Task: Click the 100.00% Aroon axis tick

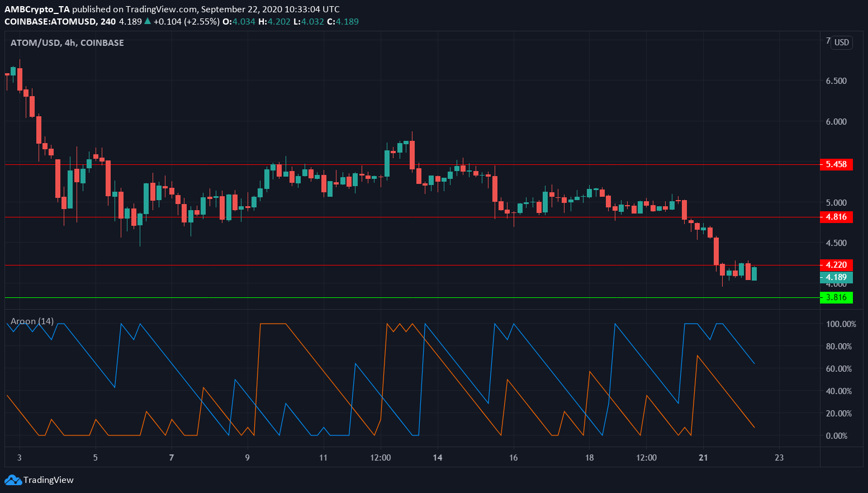Action: [x=841, y=324]
